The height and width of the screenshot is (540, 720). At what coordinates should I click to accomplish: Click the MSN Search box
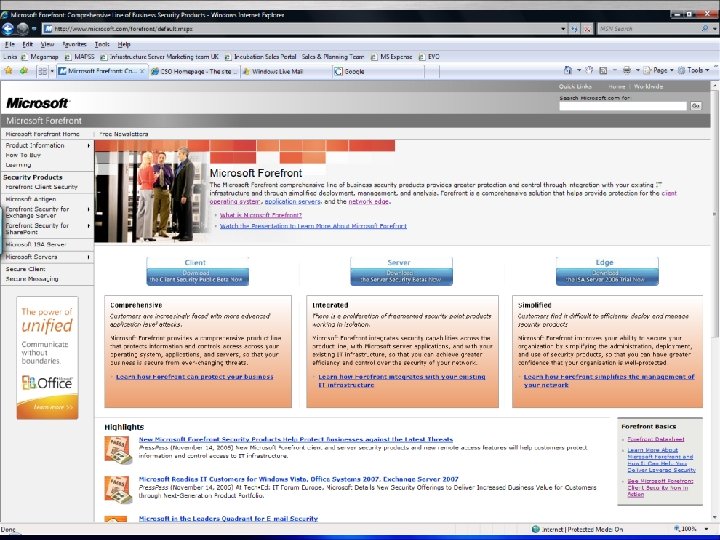[650, 28]
